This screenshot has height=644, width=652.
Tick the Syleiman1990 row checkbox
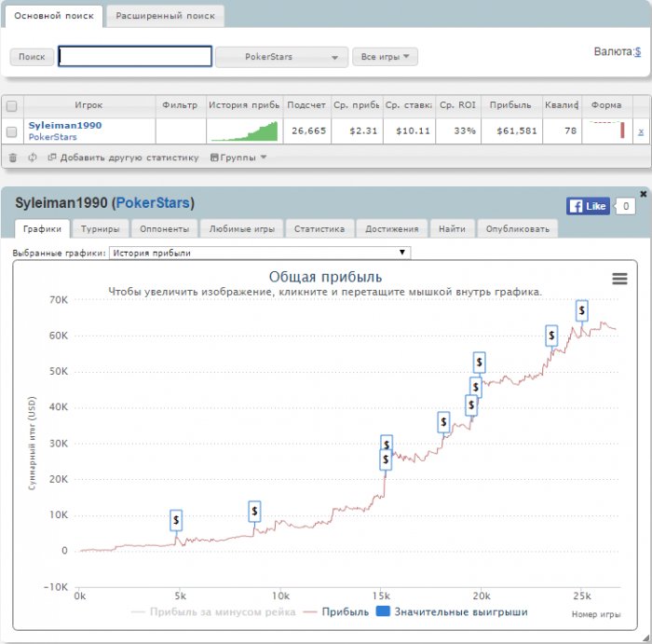click(x=12, y=131)
